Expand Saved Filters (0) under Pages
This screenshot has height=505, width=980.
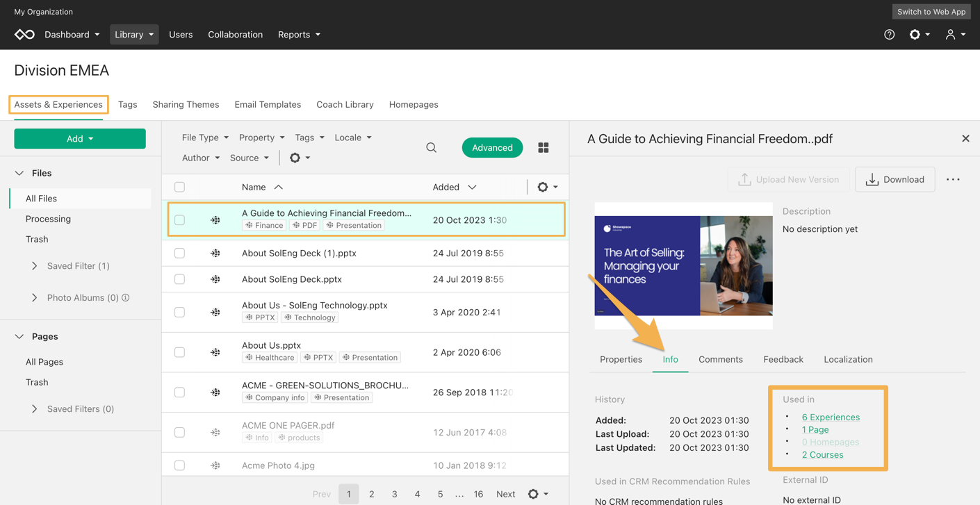[x=34, y=409]
